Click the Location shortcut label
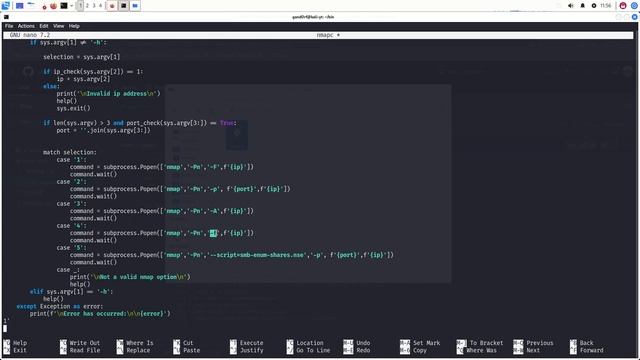 [310, 343]
